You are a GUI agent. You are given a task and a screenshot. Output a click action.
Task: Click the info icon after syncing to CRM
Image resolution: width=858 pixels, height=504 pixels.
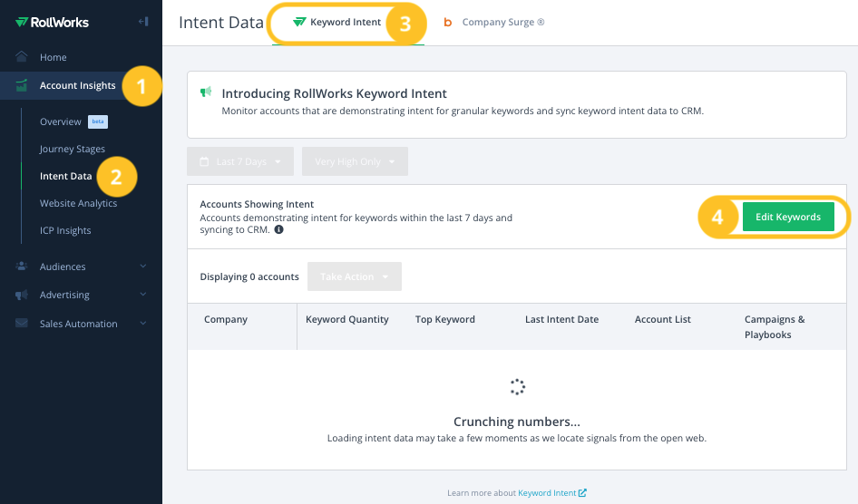tap(278, 229)
